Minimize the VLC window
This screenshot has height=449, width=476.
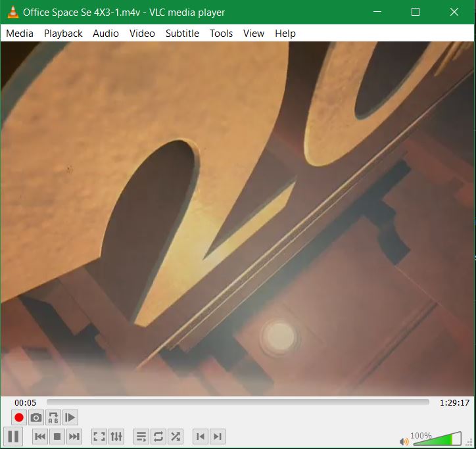click(x=377, y=12)
